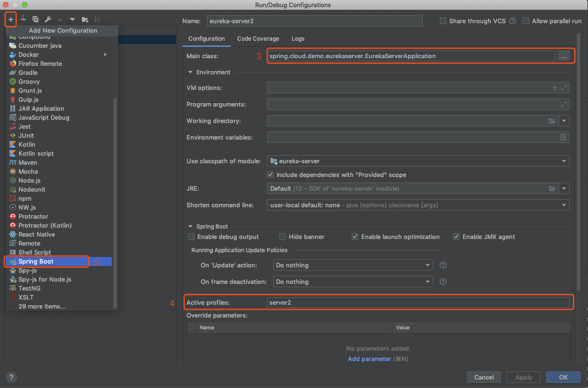Click the Node.js icon
The width and height of the screenshot is (588, 388).
point(13,181)
